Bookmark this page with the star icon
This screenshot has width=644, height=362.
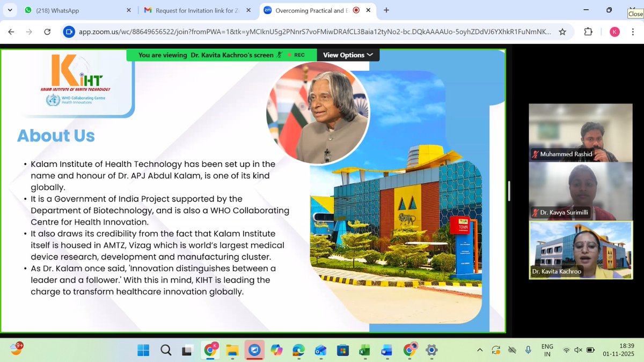tap(562, 32)
